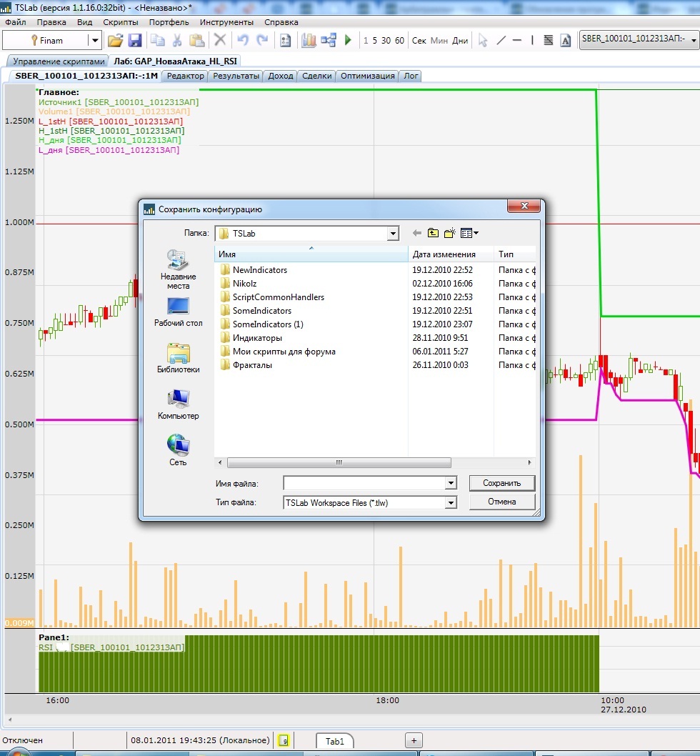Open the Скрипты menu
This screenshot has height=756, width=700.
tap(121, 22)
